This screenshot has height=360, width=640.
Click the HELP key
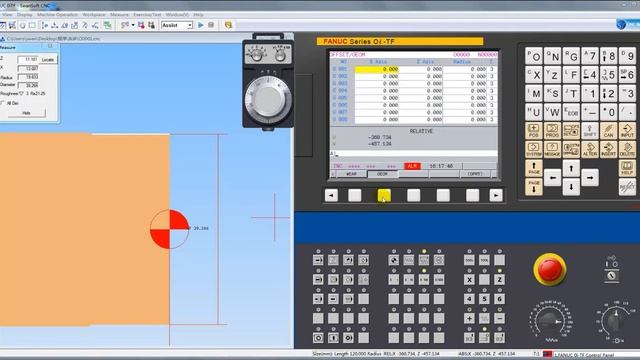click(627, 168)
